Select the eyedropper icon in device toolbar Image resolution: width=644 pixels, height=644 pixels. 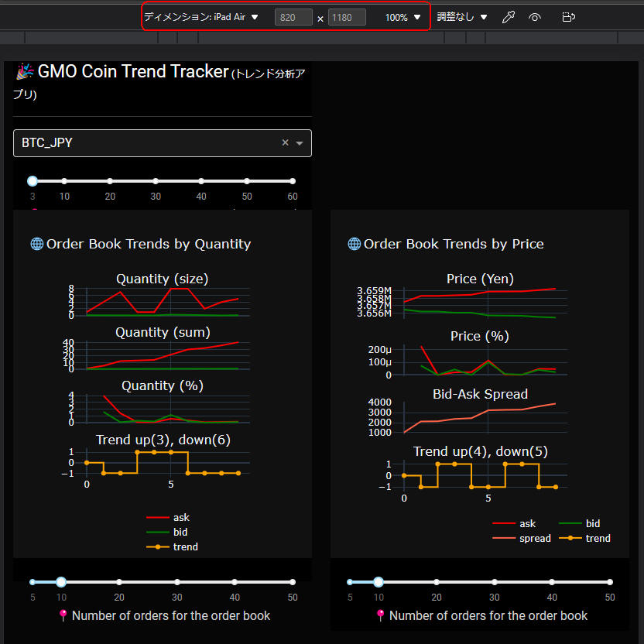508,17
